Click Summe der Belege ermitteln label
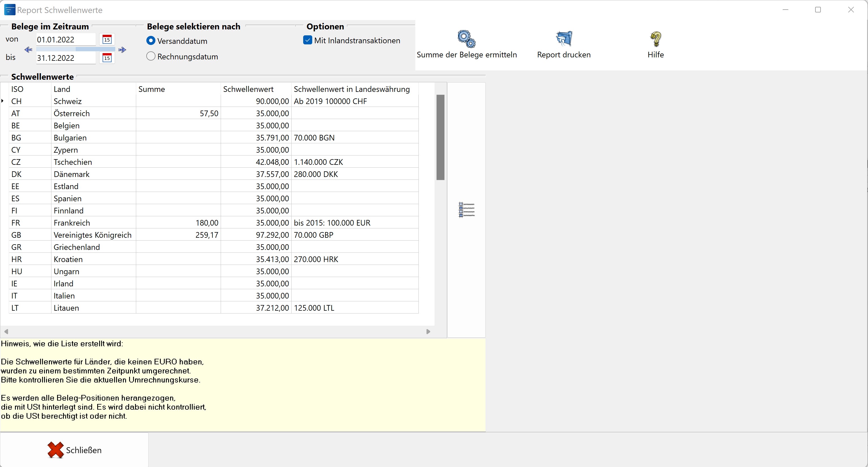The width and height of the screenshot is (868, 467). [x=467, y=55]
